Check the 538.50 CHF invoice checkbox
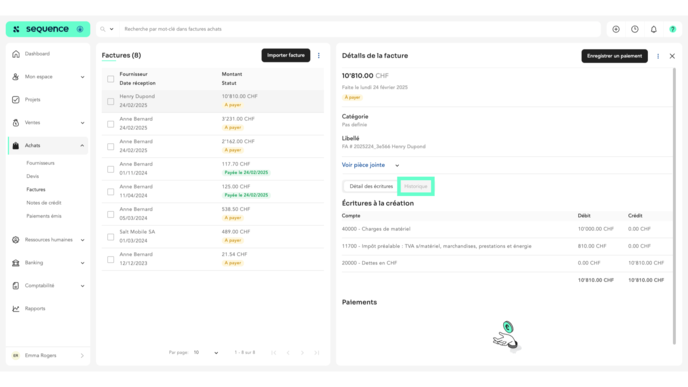Image resolution: width=688 pixels, height=387 pixels. [x=111, y=215]
